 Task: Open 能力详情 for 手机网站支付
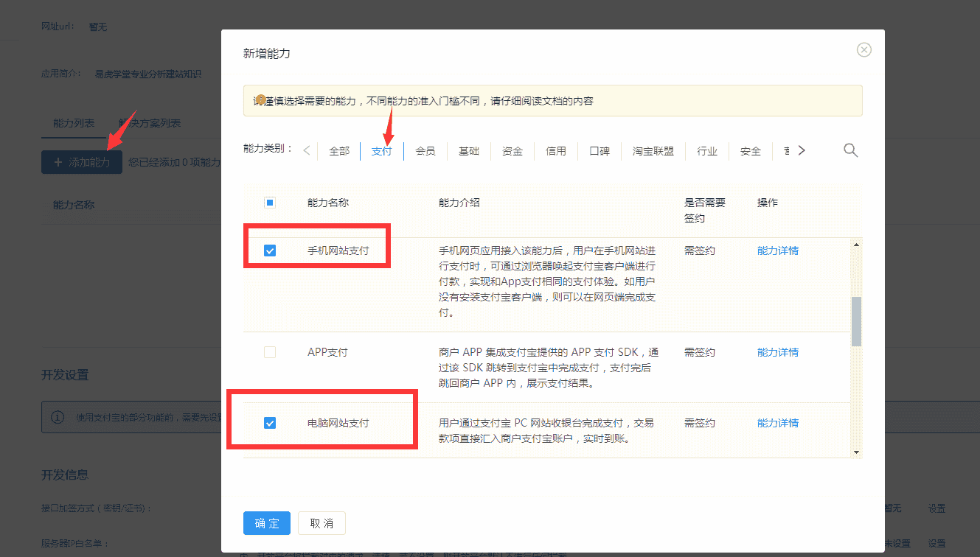point(777,250)
